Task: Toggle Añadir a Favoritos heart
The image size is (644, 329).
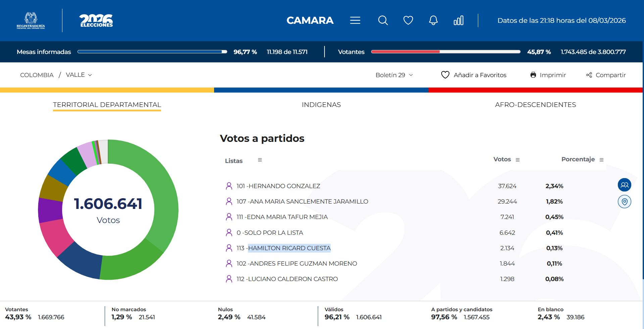Action: tap(445, 75)
